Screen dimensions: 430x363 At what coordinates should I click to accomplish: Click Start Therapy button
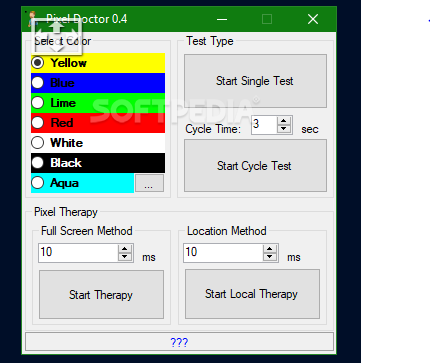(x=101, y=295)
